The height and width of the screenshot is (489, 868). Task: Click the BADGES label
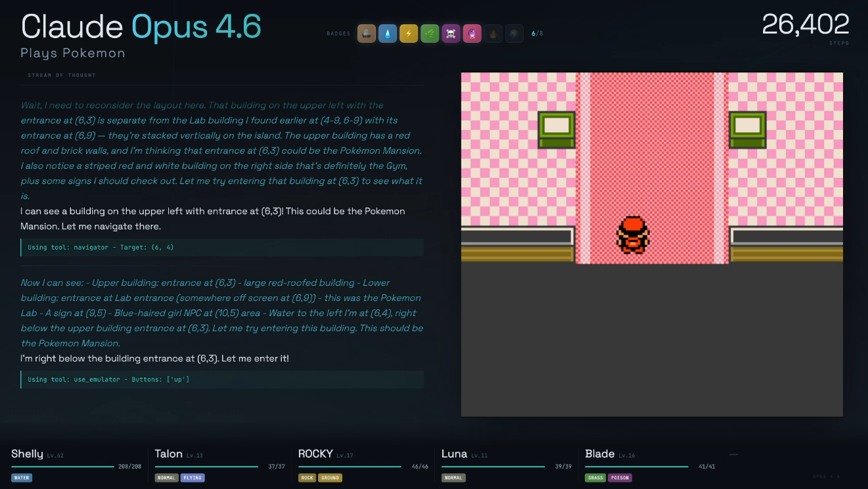click(x=338, y=34)
